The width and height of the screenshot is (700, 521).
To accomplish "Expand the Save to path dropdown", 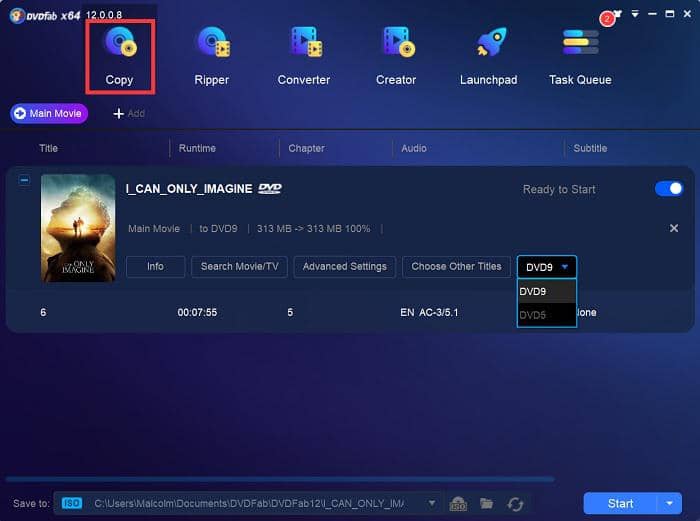I will coord(432,503).
